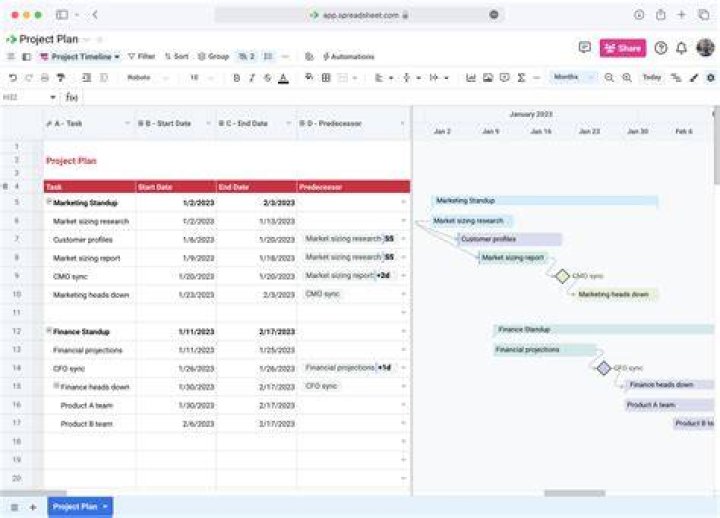Image resolution: width=720 pixels, height=518 pixels.
Task: Show all sheets list icon
Action: click(14, 507)
